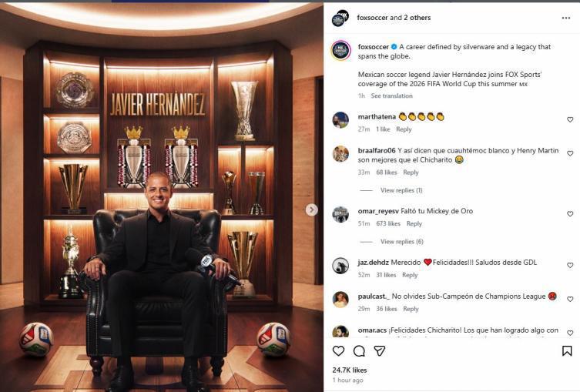Save the post with the bookmark icon
Image resolution: width=580 pixels, height=392 pixels.
tap(567, 350)
